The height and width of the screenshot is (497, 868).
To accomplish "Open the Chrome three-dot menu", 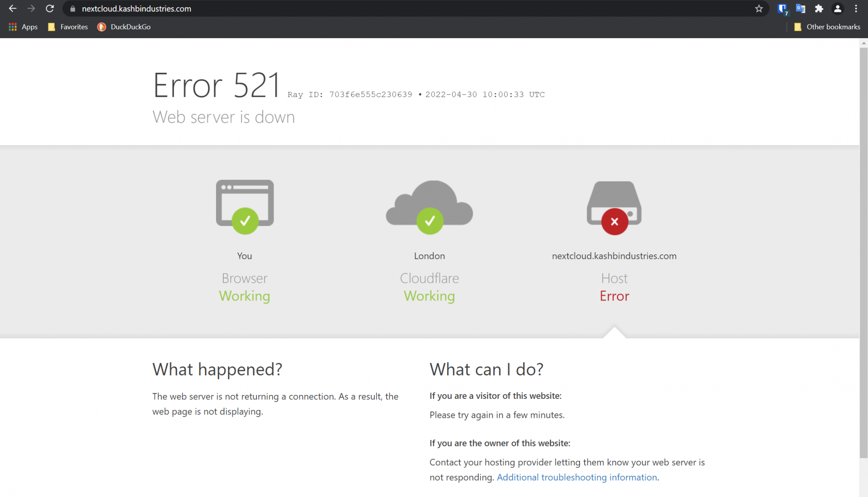I will click(856, 9).
